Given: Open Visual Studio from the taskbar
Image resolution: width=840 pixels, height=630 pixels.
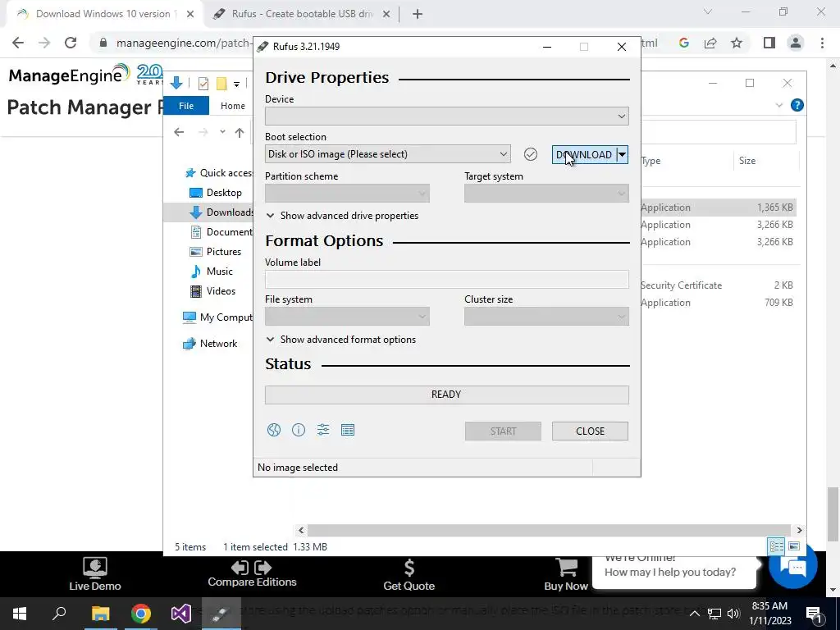Looking at the screenshot, I should (181, 614).
